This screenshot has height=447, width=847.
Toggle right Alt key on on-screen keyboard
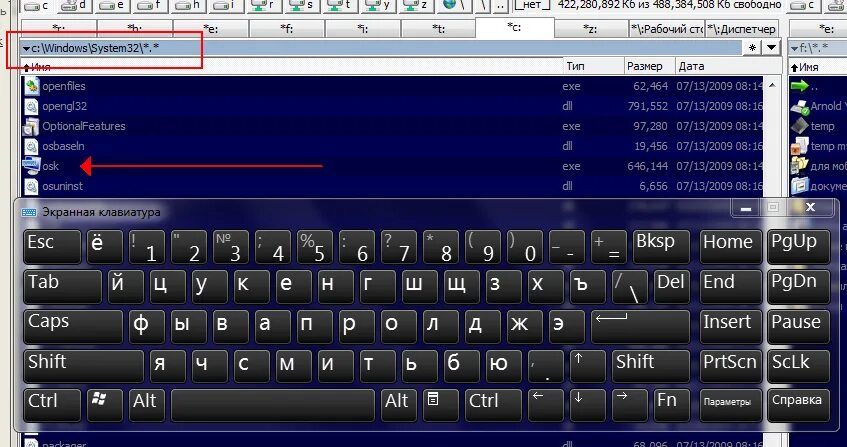tap(399, 405)
